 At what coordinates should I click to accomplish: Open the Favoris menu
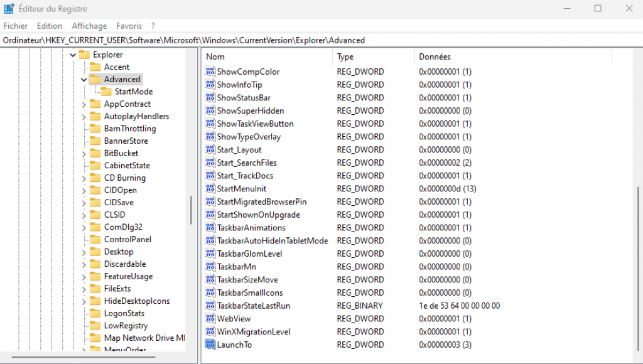tap(129, 26)
